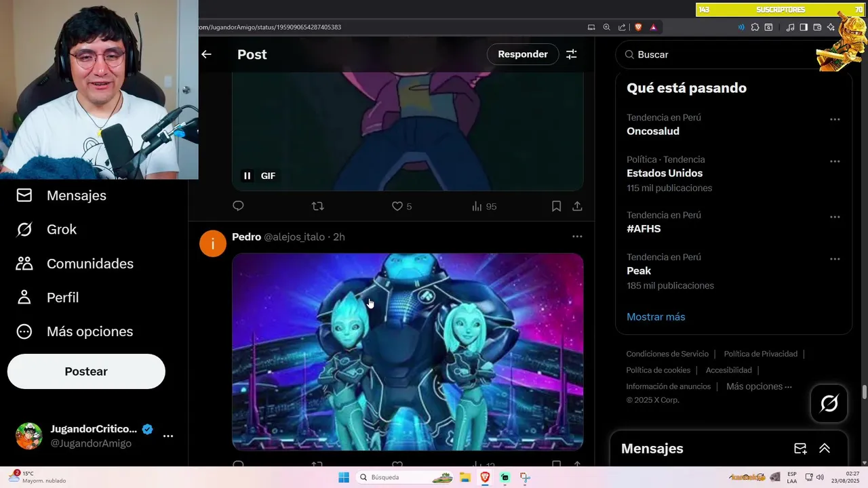
Task: Click tab audio indicator icon
Action: (741, 27)
